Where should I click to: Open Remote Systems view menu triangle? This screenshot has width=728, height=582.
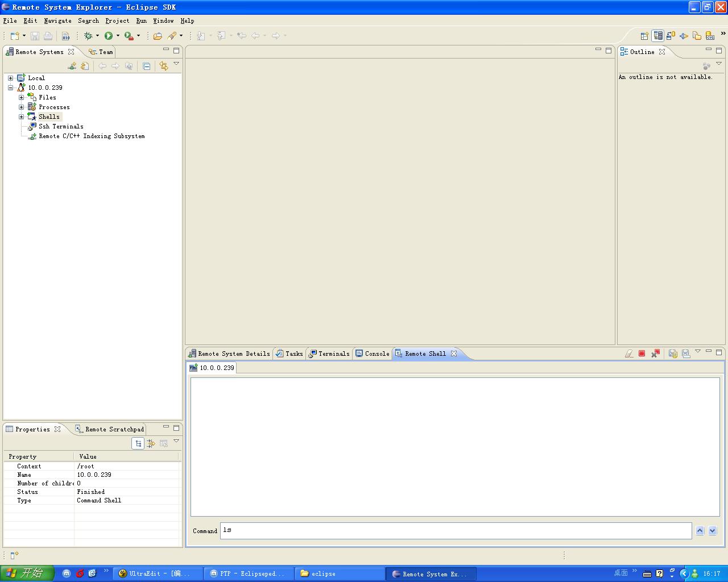pyautogui.click(x=176, y=64)
